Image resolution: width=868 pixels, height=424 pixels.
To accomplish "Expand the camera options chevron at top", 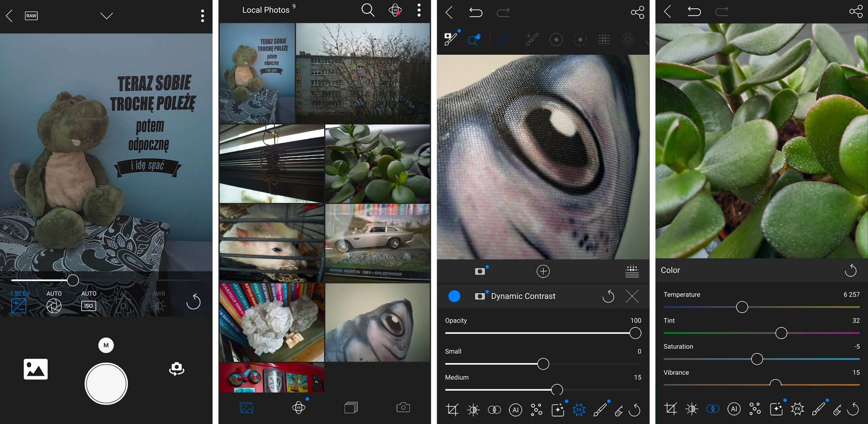I will click(x=106, y=16).
